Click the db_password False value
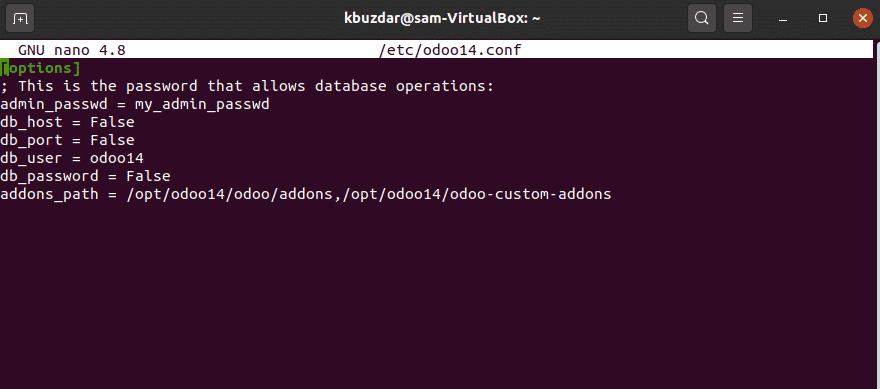880x389 pixels. tap(148, 176)
